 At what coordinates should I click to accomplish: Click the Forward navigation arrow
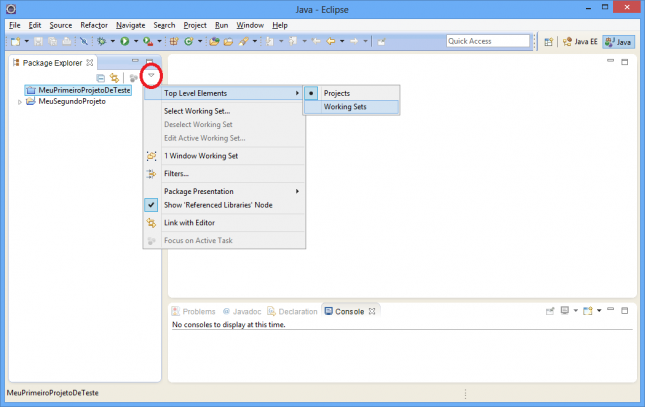pos(354,41)
